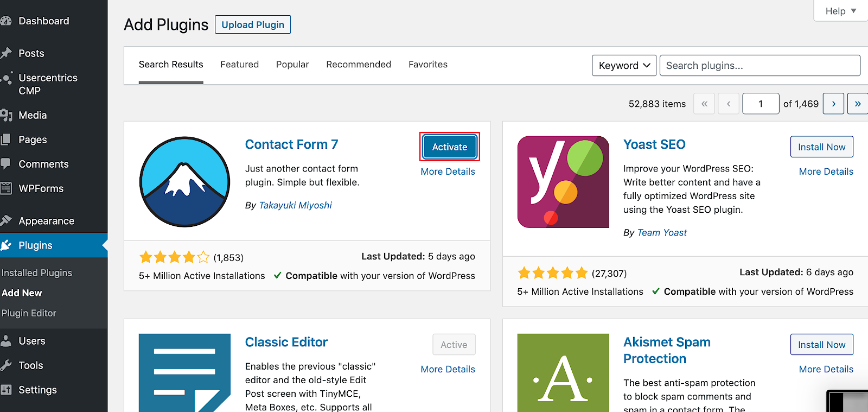Click the Classic Editor plugin logo
This screenshot has height=412, width=868.
[184, 373]
